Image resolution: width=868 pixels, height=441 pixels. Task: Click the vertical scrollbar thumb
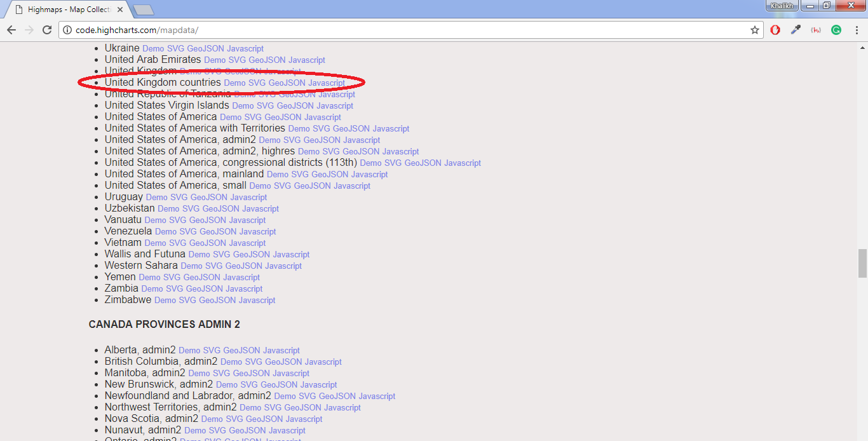862,263
